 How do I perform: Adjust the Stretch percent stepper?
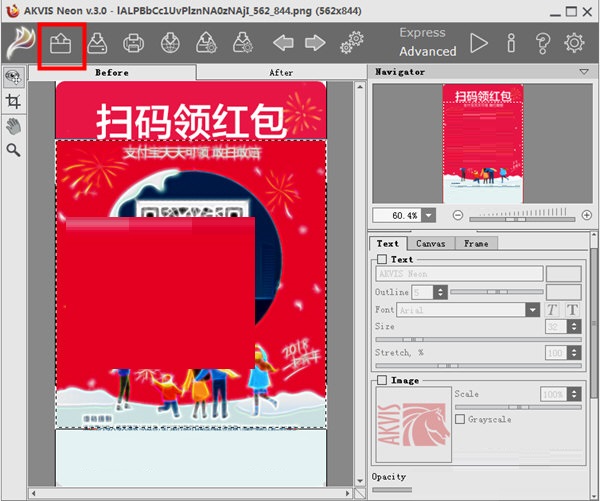pyautogui.click(x=574, y=352)
